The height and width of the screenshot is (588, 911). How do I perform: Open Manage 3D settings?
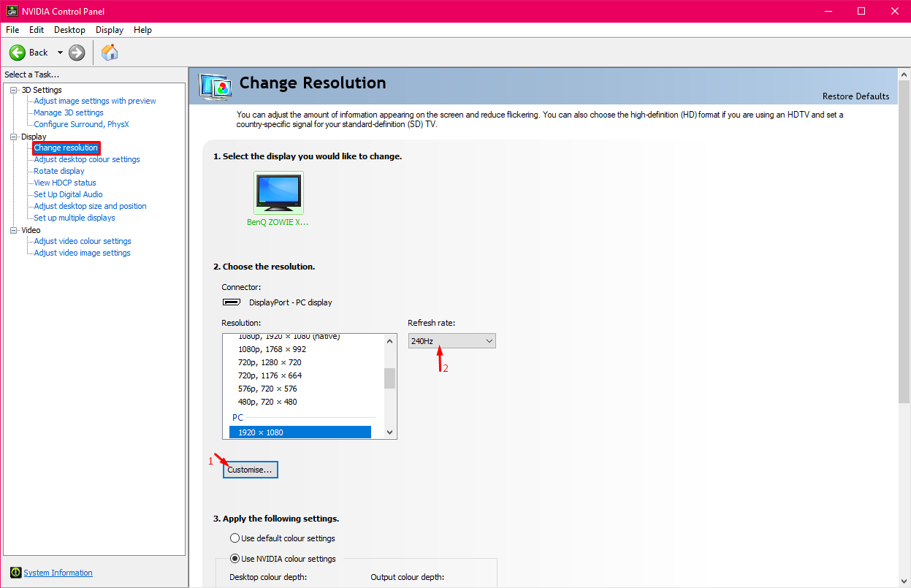click(x=69, y=112)
